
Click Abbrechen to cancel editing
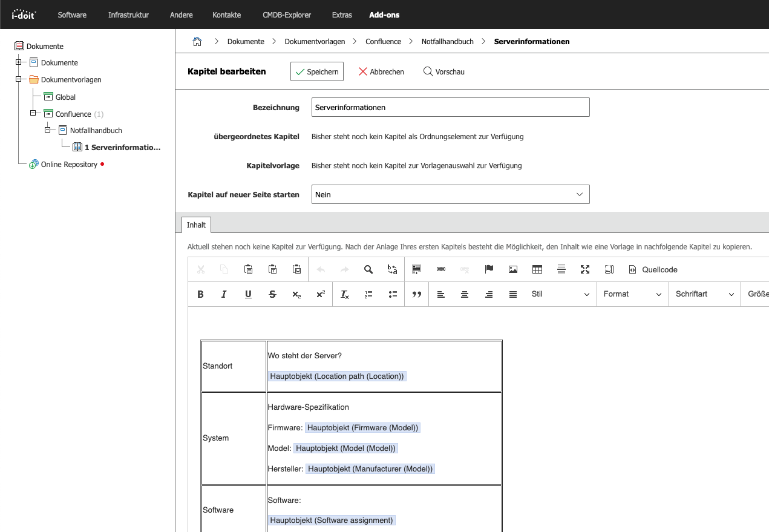click(x=381, y=71)
